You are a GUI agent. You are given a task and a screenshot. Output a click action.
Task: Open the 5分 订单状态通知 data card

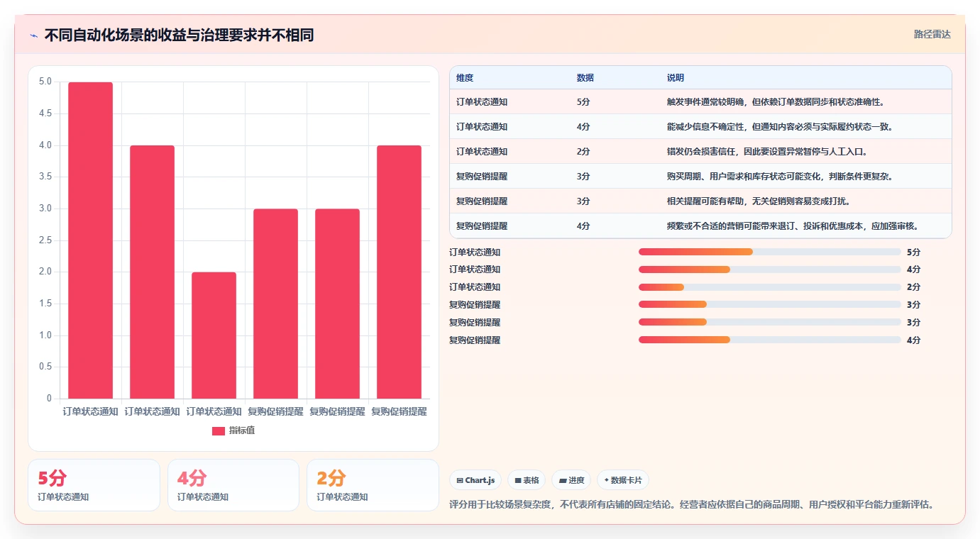click(x=94, y=485)
